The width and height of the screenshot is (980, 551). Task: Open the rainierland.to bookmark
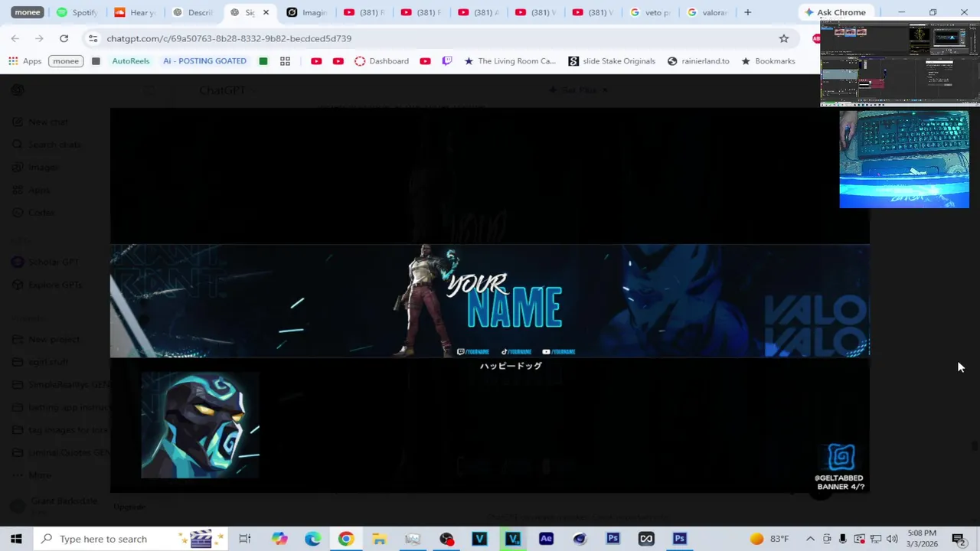[697, 61]
